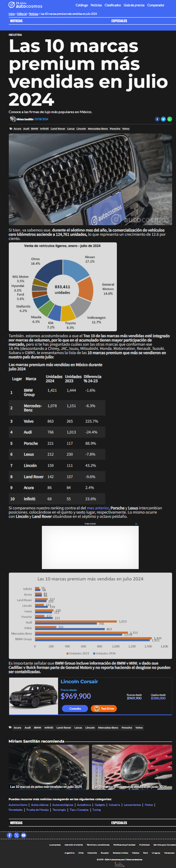This screenshot has width=176, height=868.
Task: Open the Catálogo menu item
Action: pos(82,5)
